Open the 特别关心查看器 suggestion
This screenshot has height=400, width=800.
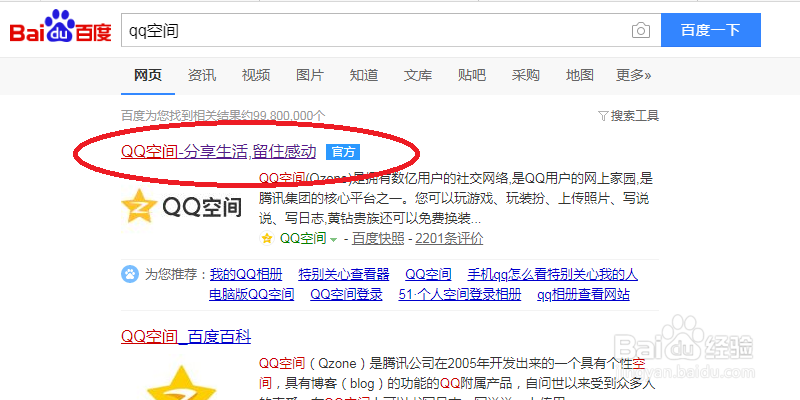(x=344, y=274)
